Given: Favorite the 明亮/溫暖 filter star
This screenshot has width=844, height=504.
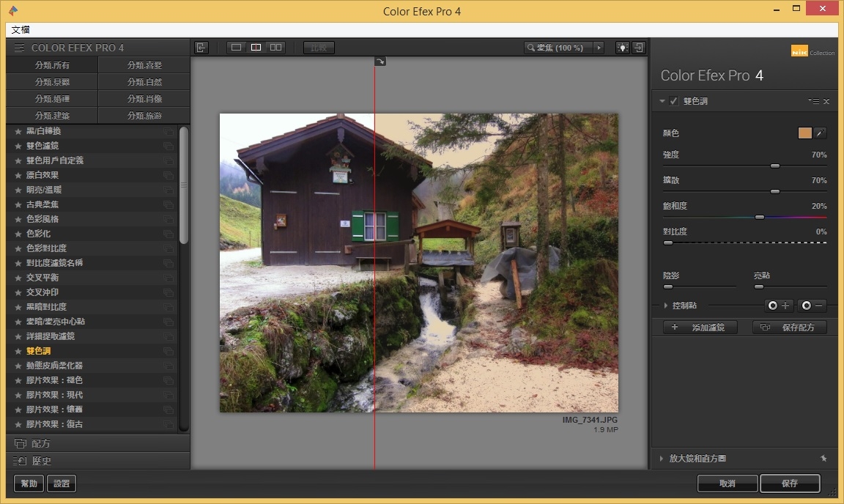Looking at the screenshot, I should point(18,190).
